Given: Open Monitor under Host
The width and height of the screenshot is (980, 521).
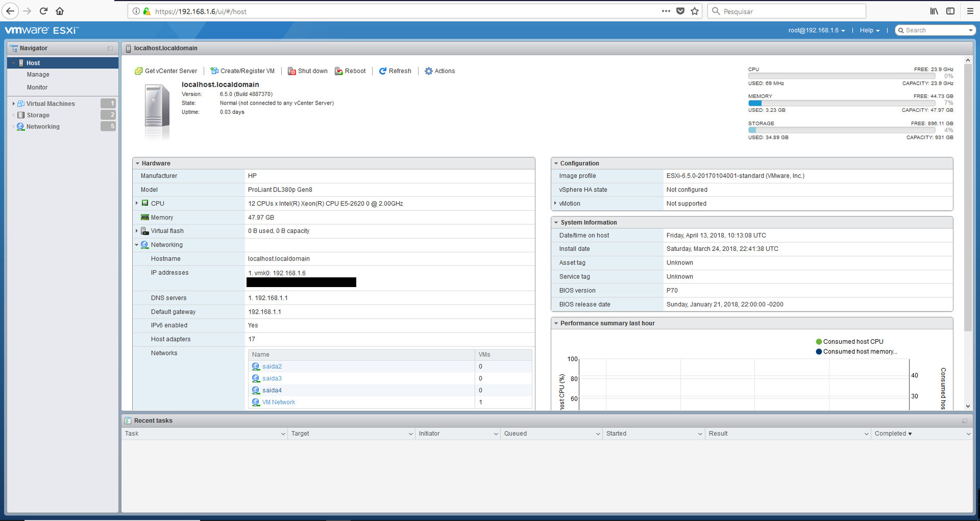Looking at the screenshot, I should (x=37, y=87).
